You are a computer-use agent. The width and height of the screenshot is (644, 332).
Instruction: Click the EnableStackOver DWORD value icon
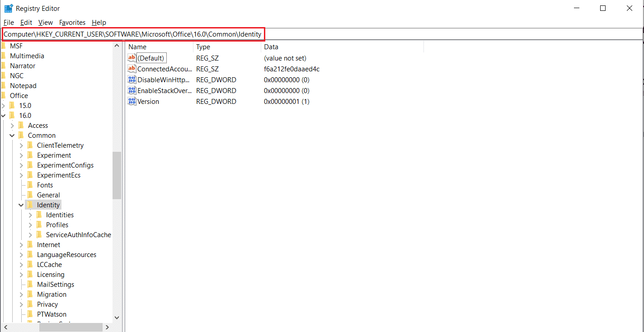132,90
